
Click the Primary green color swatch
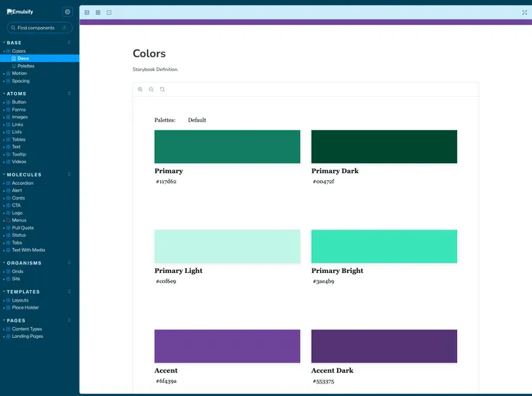pyautogui.click(x=227, y=147)
